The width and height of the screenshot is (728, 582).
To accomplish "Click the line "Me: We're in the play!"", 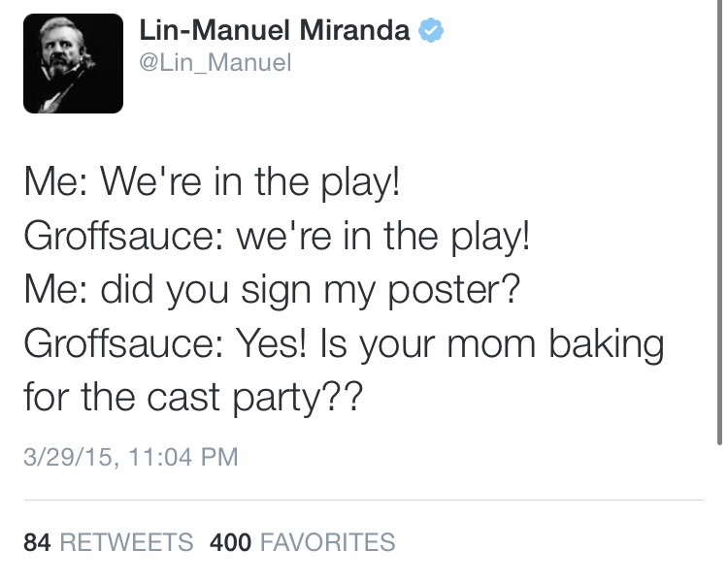I will click(x=212, y=182).
